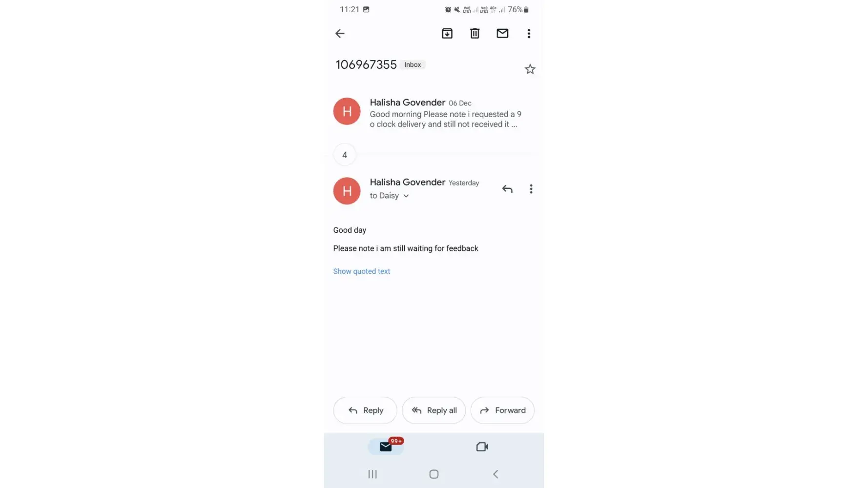Open the top toolbar overflow menu

point(529,33)
